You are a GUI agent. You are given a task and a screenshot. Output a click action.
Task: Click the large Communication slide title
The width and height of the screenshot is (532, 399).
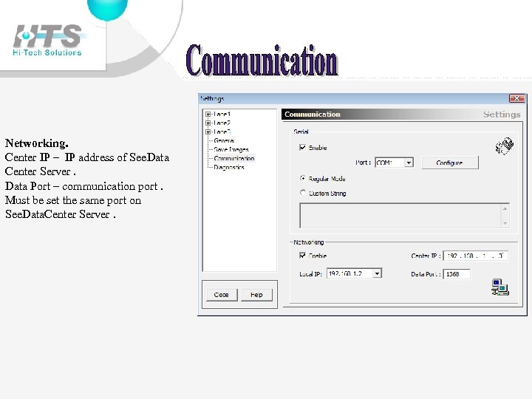coord(262,60)
